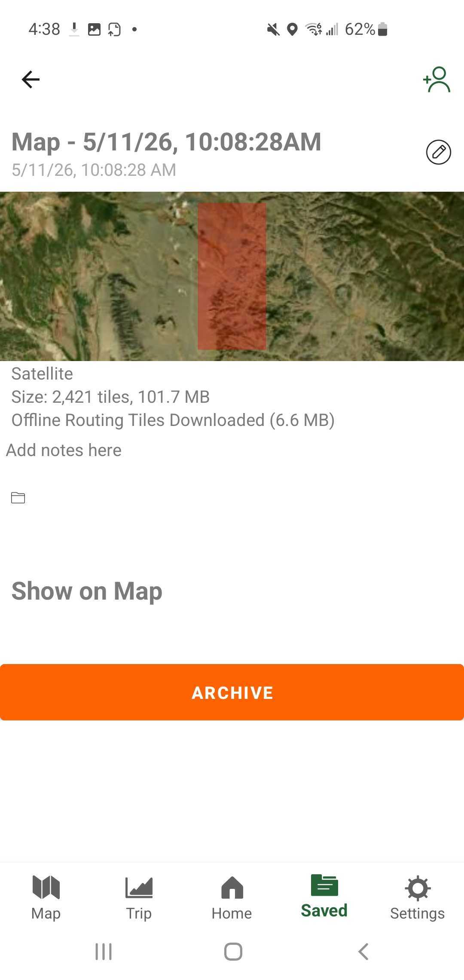Tap the Add notes here field
The width and height of the screenshot is (464, 980).
(64, 450)
